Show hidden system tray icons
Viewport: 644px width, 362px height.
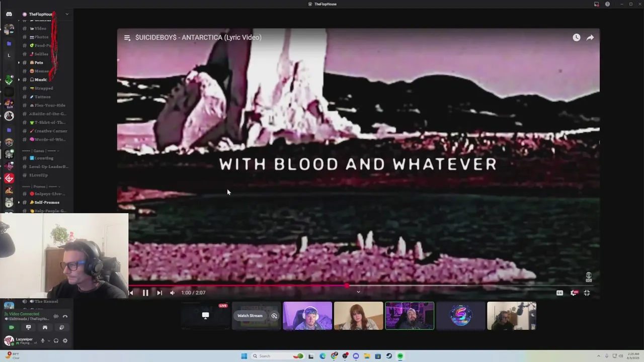click(600, 356)
